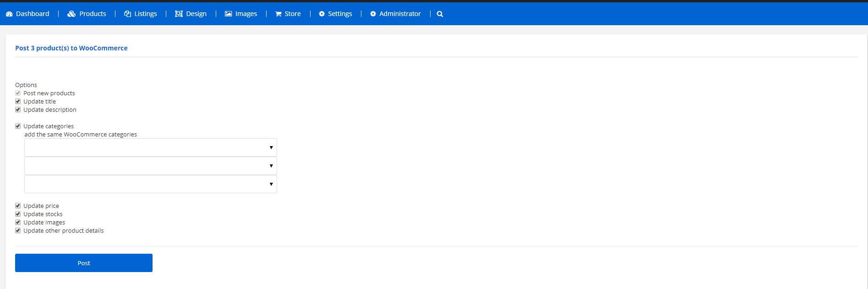This screenshot has height=289, width=868.
Task: Click the Images picture icon
Action: click(x=228, y=14)
